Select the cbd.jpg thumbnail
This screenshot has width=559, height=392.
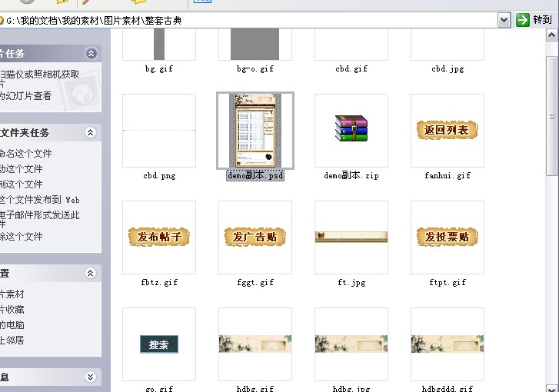tap(448, 44)
